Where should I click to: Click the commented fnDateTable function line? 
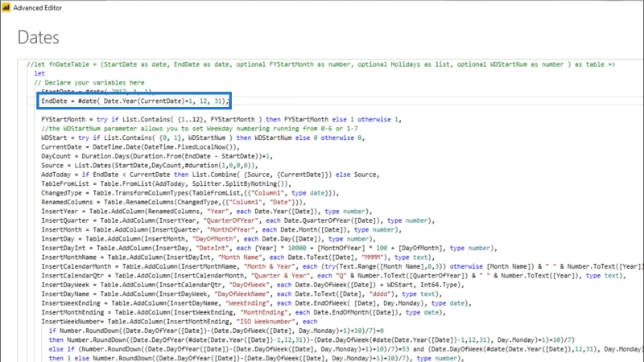[x=321, y=64]
